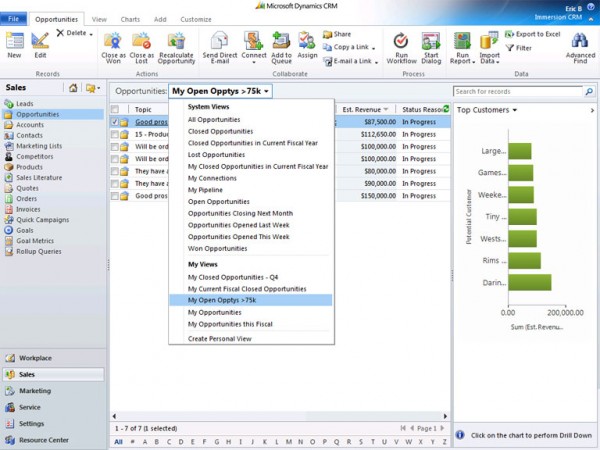Open My Open Opptys >75k view selector

(x=220, y=91)
